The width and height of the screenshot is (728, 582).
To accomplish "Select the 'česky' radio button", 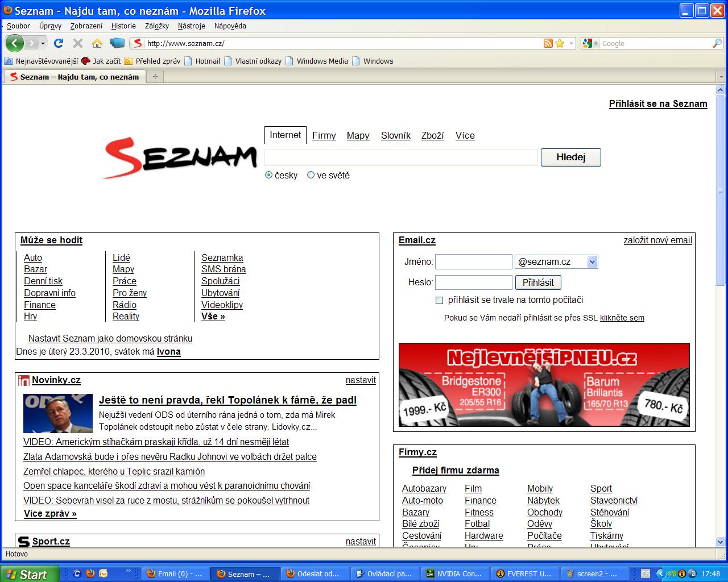I will tap(269, 175).
